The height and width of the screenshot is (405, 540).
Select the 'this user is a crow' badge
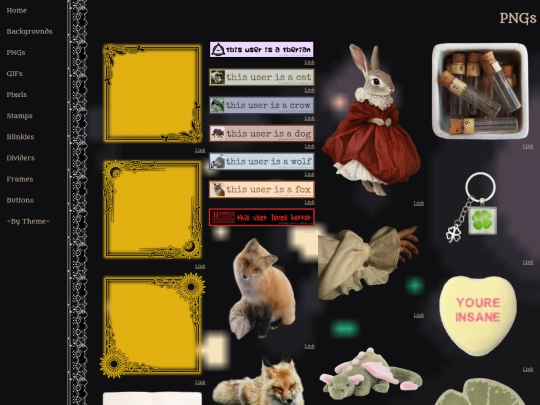click(262, 105)
